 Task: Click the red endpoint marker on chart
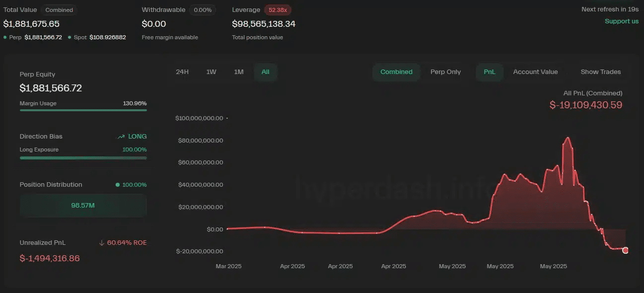(x=625, y=250)
